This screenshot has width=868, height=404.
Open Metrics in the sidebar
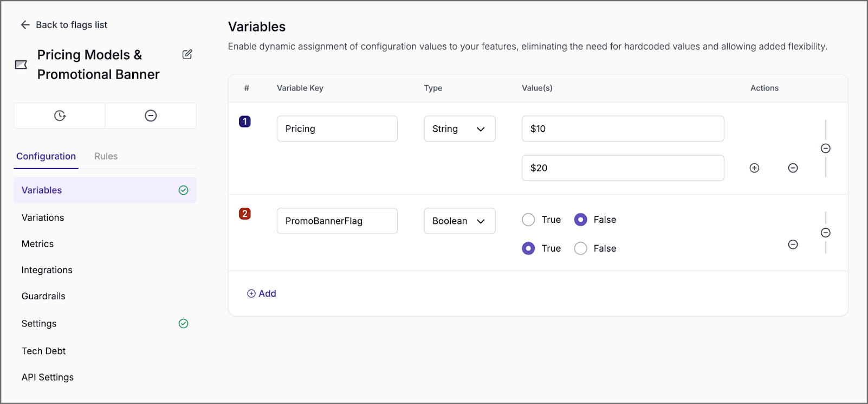(x=37, y=244)
